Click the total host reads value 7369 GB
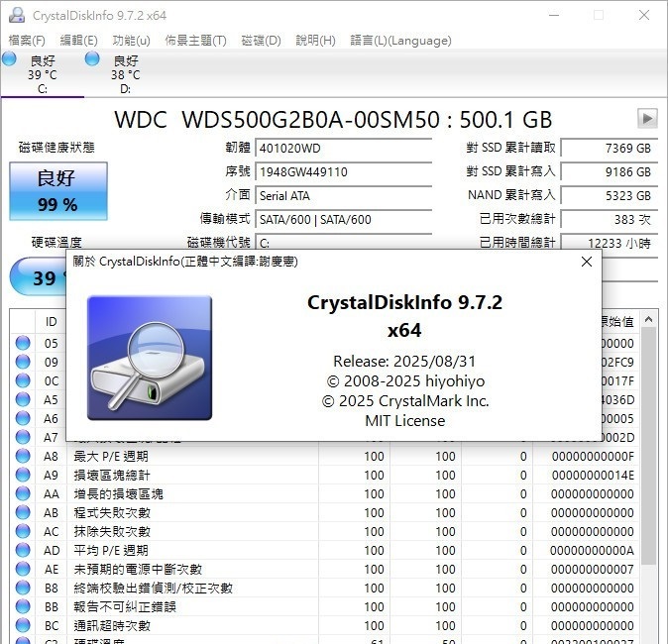The width and height of the screenshot is (668, 644). (609, 149)
